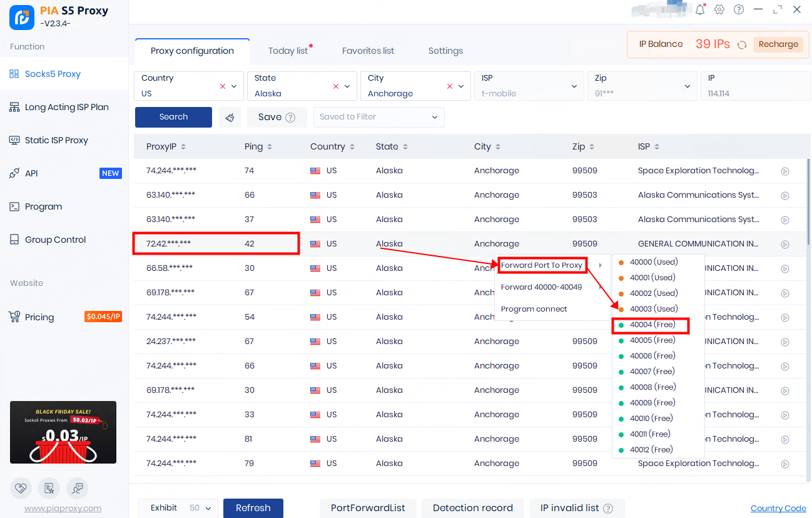Open the Country Code link
The height and width of the screenshot is (518, 812).
tap(778, 509)
